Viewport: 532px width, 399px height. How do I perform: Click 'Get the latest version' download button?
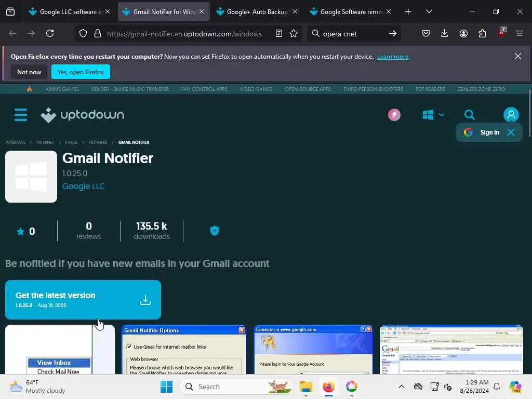coord(83,300)
